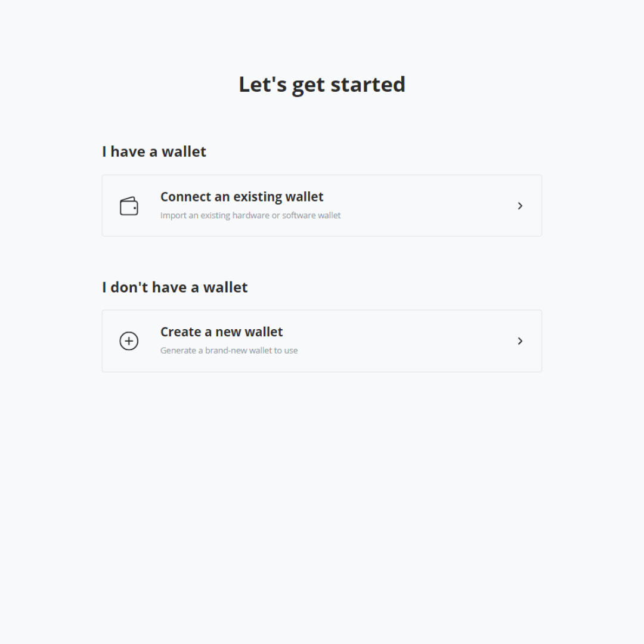Click the word "Connect" in the first card title
Screen dimensions: 644x644
pyautogui.click(x=185, y=197)
